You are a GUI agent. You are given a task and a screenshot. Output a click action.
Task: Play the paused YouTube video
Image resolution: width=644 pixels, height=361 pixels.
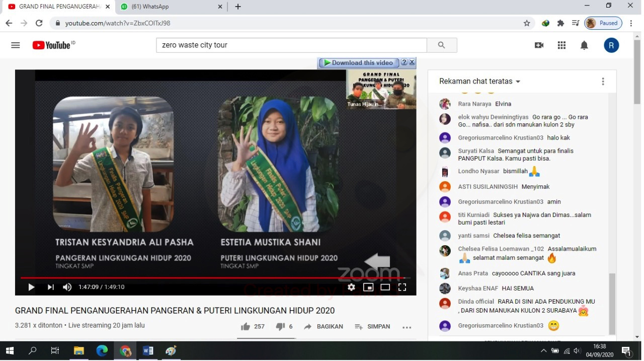(31, 287)
